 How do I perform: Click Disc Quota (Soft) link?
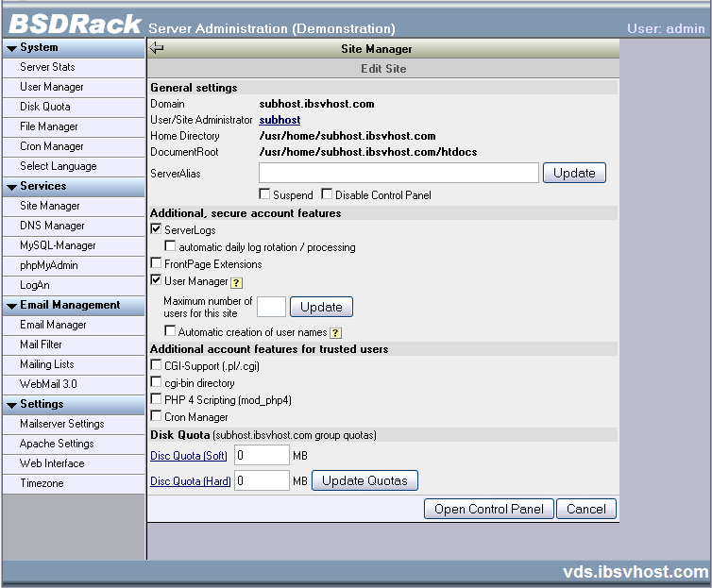coord(189,456)
